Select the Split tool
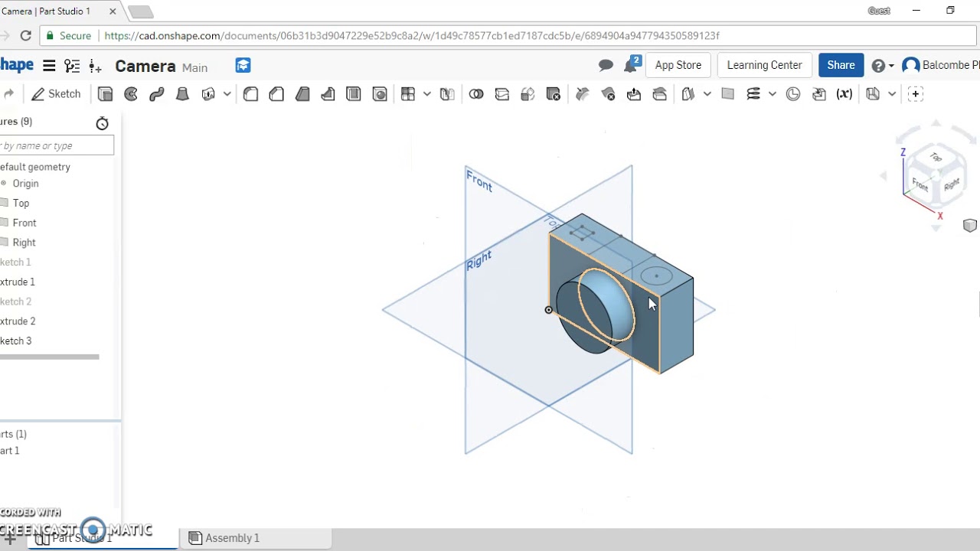The image size is (980, 551). (x=502, y=94)
